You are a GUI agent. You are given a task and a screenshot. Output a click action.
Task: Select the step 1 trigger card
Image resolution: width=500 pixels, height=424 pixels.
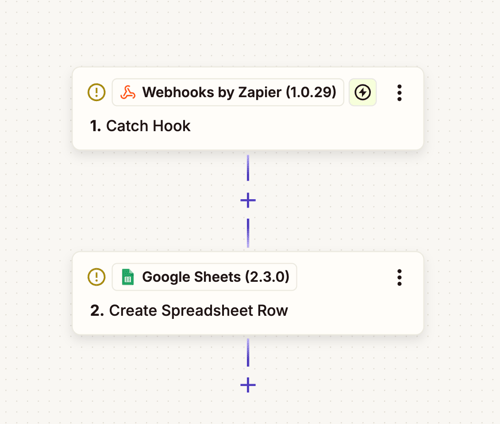coord(248,109)
